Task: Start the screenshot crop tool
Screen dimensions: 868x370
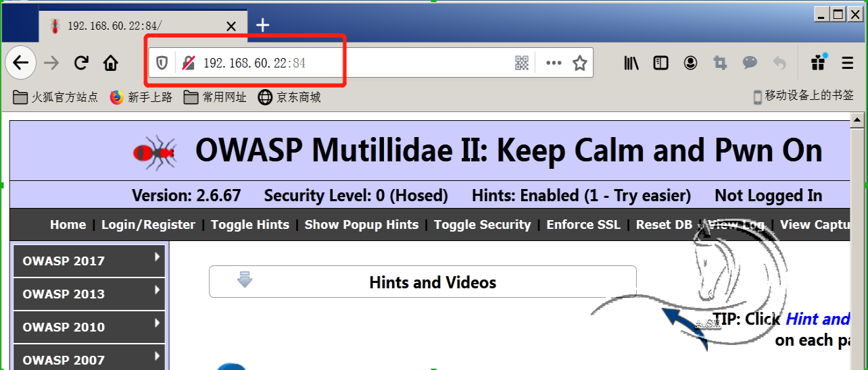Action: tap(720, 63)
